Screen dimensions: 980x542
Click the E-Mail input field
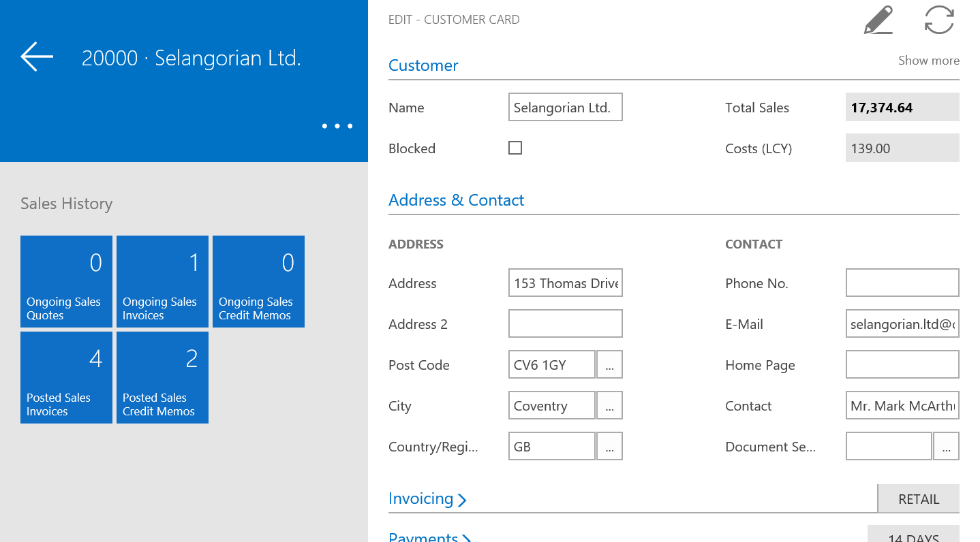click(902, 324)
